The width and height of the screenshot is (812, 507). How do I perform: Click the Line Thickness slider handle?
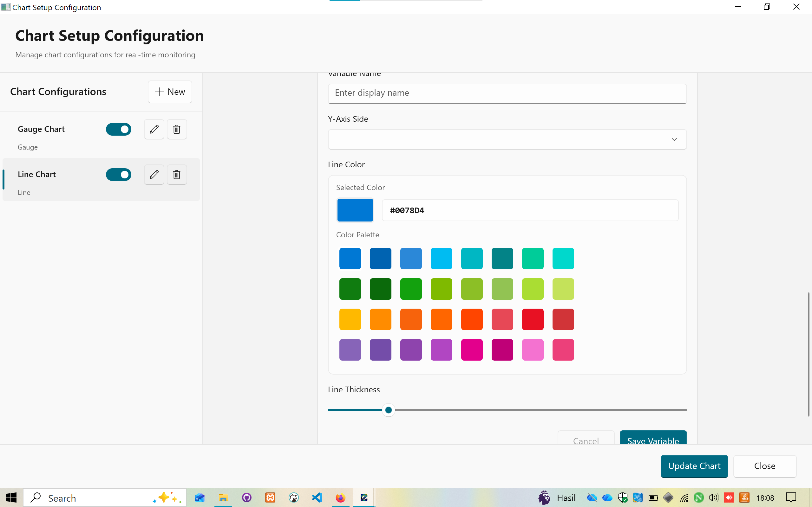pyautogui.click(x=389, y=410)
